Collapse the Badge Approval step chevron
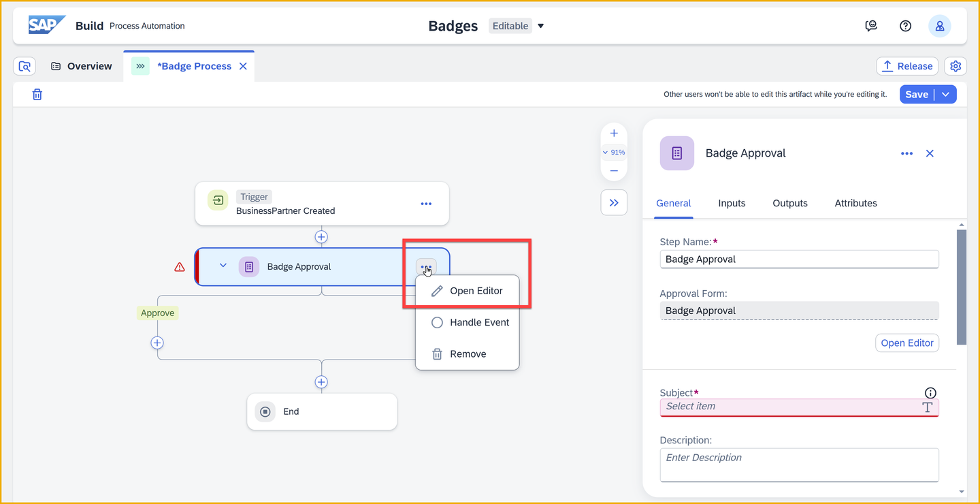The width and height of the screenshot is (980, 504). [x=223, y=266]
